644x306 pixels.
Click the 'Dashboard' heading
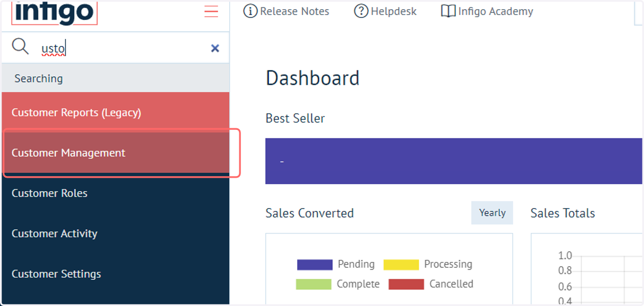tap(312, 78)
